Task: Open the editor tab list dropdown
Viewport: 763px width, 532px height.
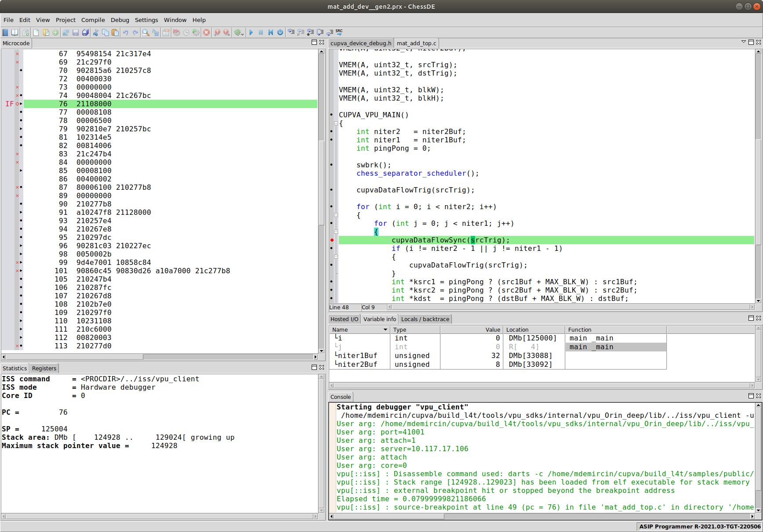Action: click(743, 42)
